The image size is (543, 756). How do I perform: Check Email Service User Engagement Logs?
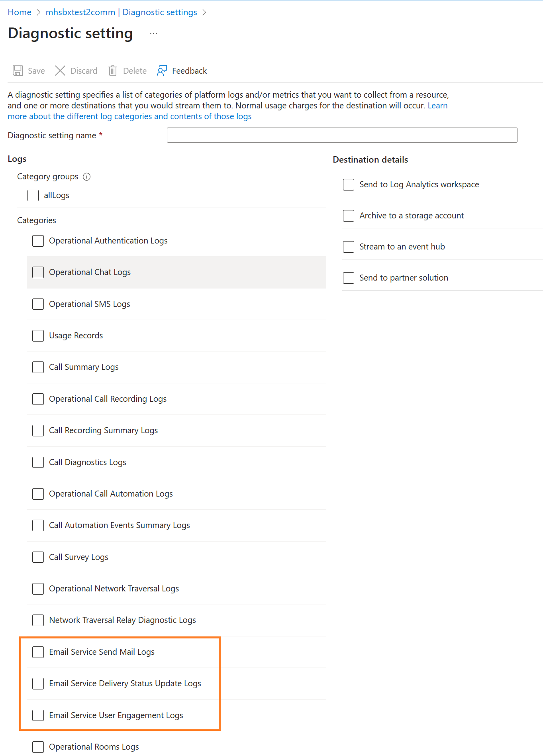[x=38, y=715]
